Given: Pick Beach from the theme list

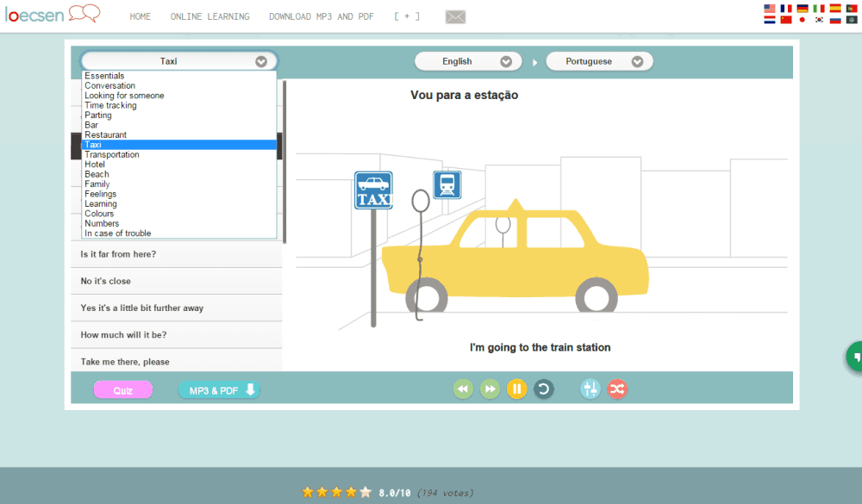Looking at the screenshot, I should coord(179,174).
